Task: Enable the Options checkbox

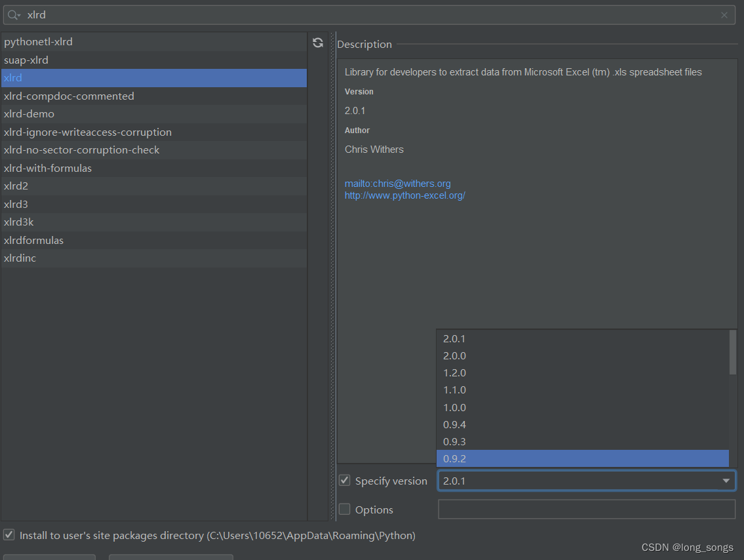Action: point(345,510)
